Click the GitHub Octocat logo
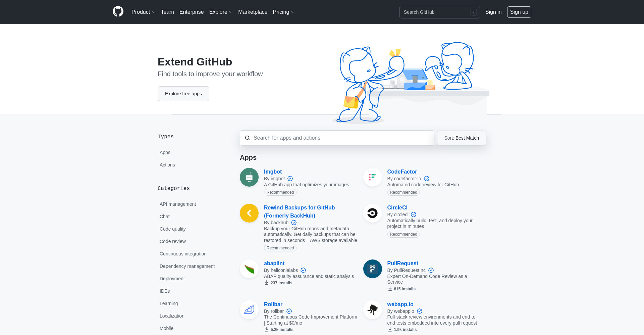The image size is (644, 335). coord(118,12)
